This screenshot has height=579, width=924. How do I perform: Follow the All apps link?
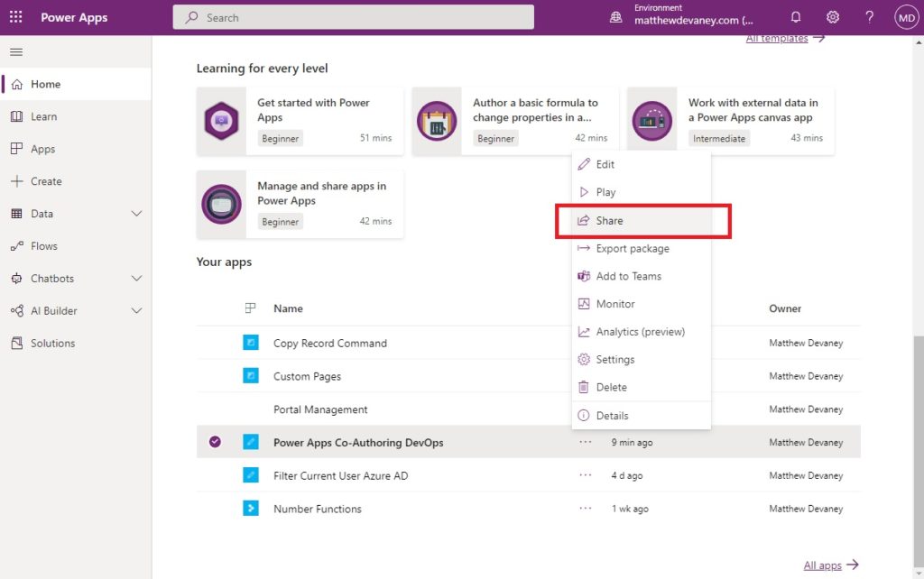[x=824, y=565]
